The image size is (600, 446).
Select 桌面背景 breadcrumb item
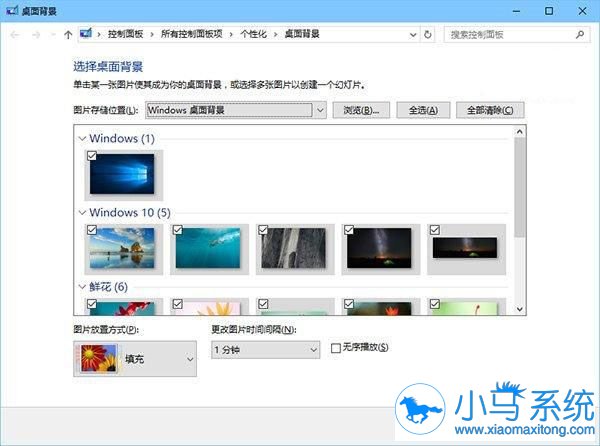point(302,34)
